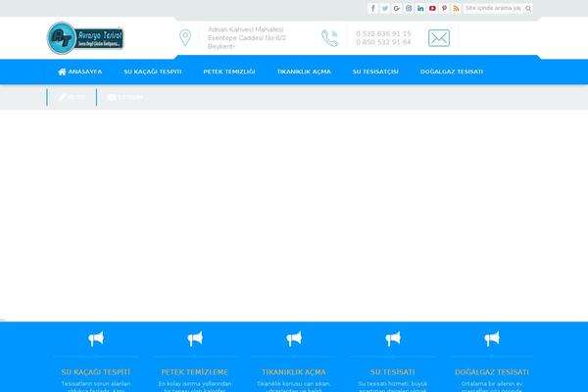Click the pencil icon in secondary menu
Screen dimensions: 588x392
point(63,97)
